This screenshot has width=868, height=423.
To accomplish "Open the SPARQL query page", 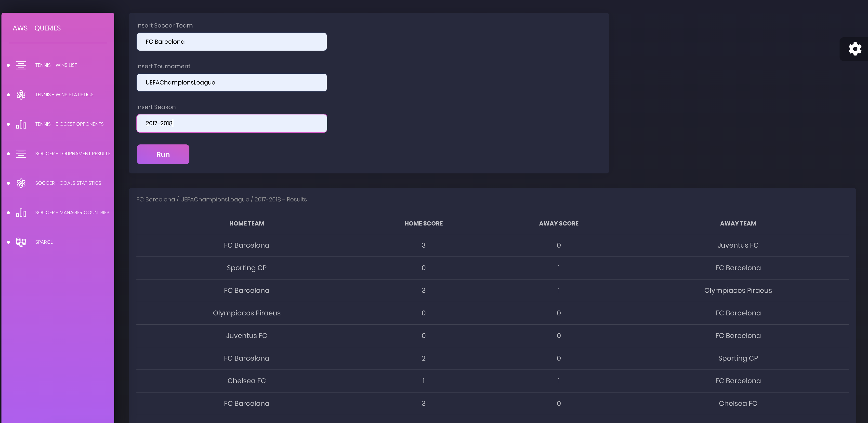I will tap(44, 242).
